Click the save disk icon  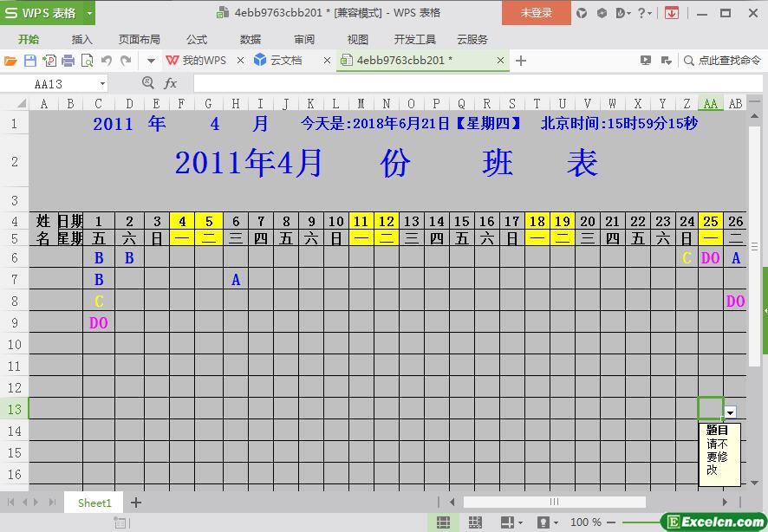(29, 61)
